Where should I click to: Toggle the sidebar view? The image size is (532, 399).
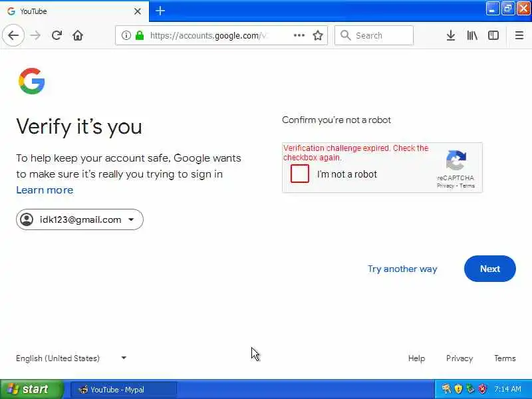[493, 35]
